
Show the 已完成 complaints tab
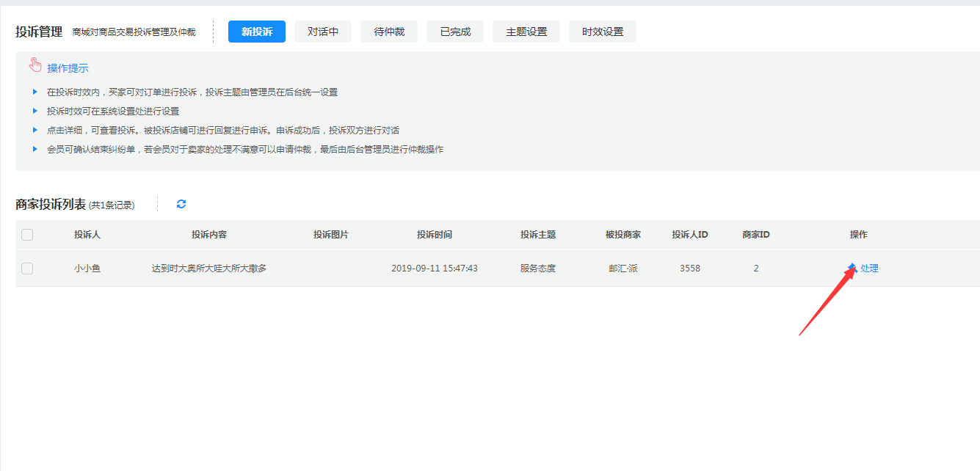pyautogui.click(x=455, y=32)
